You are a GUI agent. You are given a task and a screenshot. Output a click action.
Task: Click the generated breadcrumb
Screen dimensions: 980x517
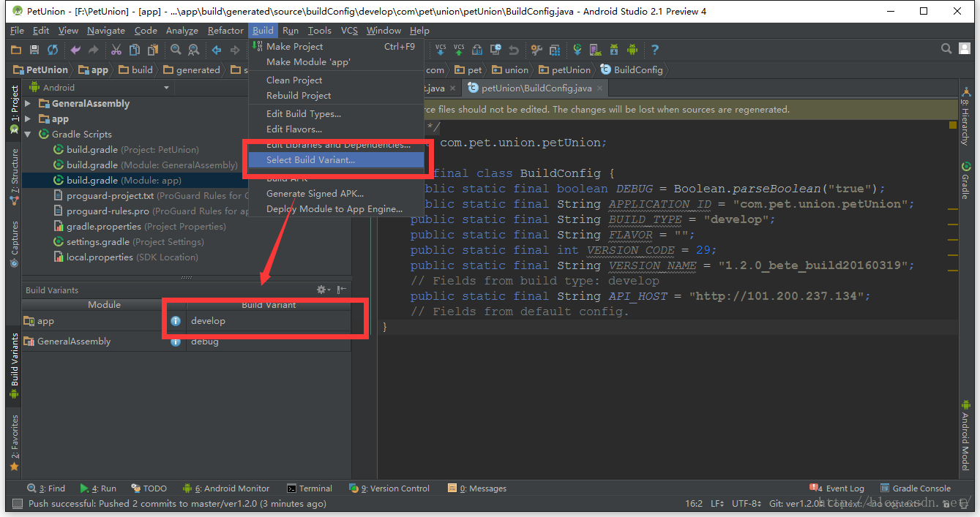point(192,70)
